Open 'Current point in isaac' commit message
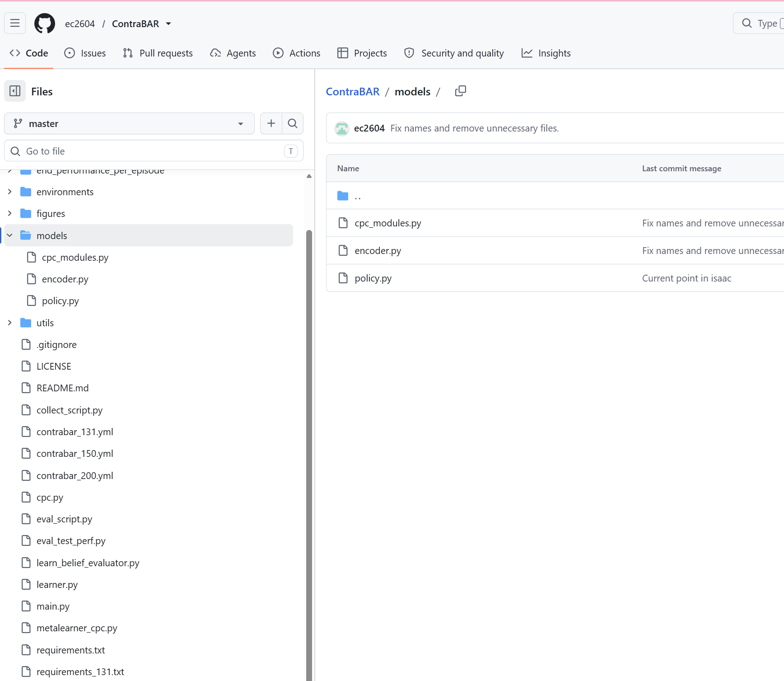784x681 pixels. click(686, 278)
